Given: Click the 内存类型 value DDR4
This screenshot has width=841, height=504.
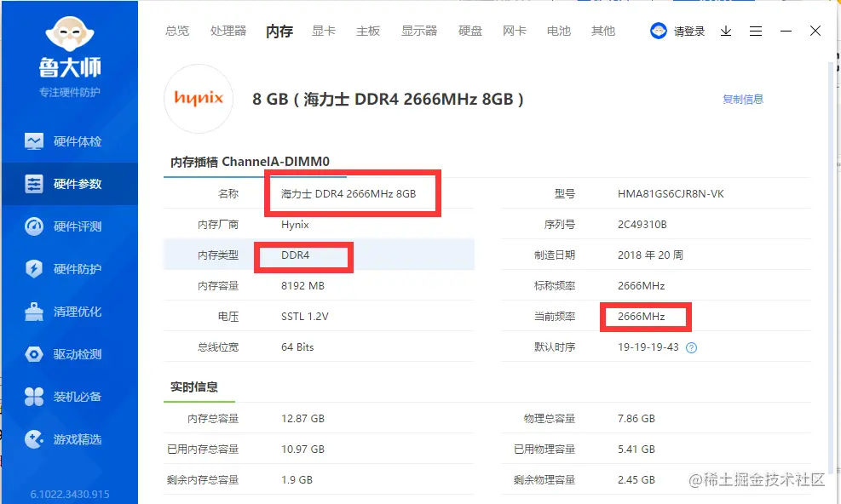Looking at the screenshot, I should tap(295, 255).
